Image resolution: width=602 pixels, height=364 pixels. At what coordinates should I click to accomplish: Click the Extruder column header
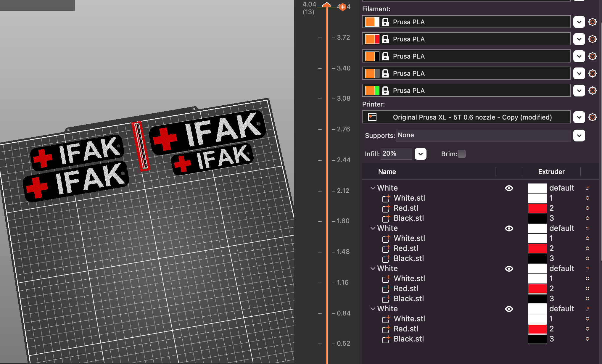[x=551, y=172]
